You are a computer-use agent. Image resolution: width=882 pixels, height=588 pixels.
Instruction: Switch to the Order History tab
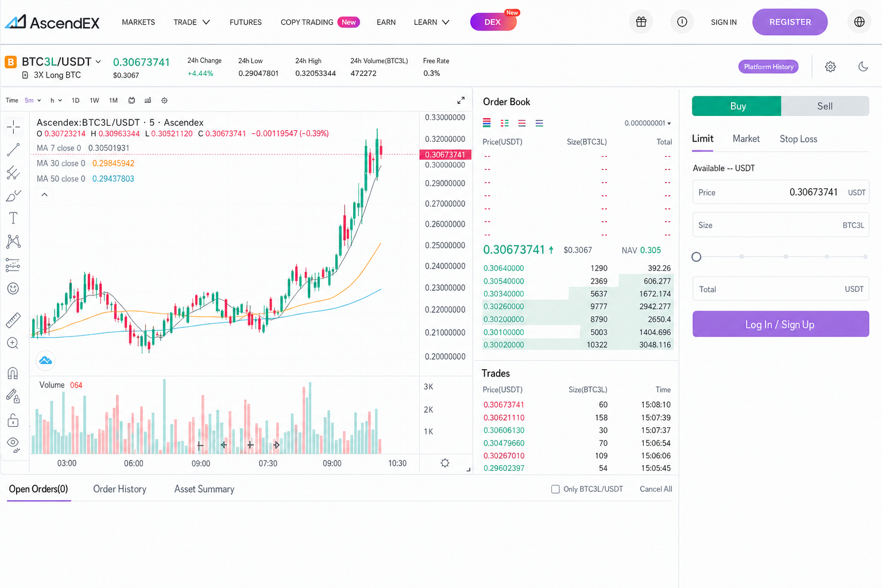tap(119, 489)
